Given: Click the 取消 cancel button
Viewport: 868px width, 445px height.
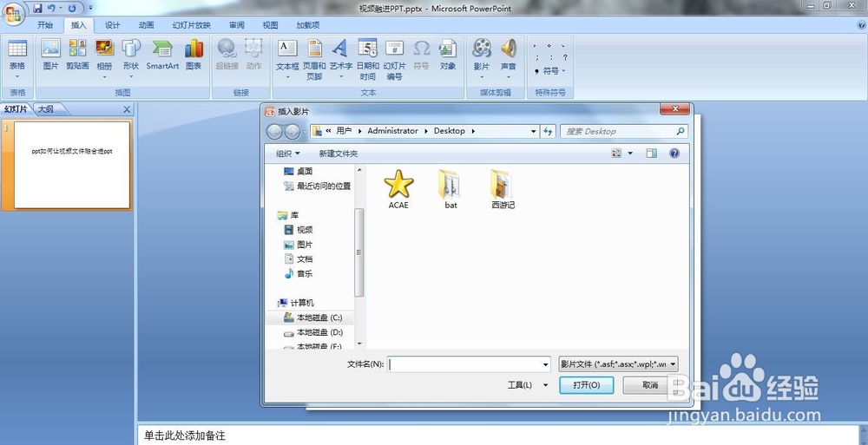Looking at the screenshot, I should (650, 385).
